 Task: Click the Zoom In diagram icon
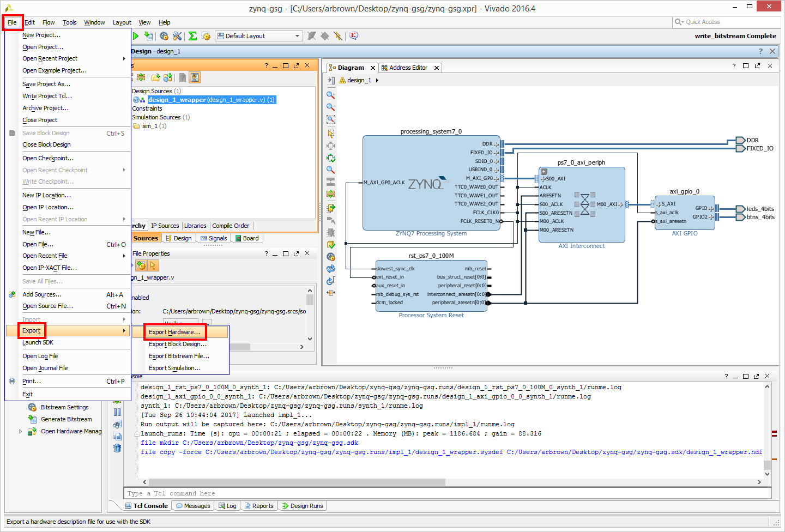click(x=330, y=94)
